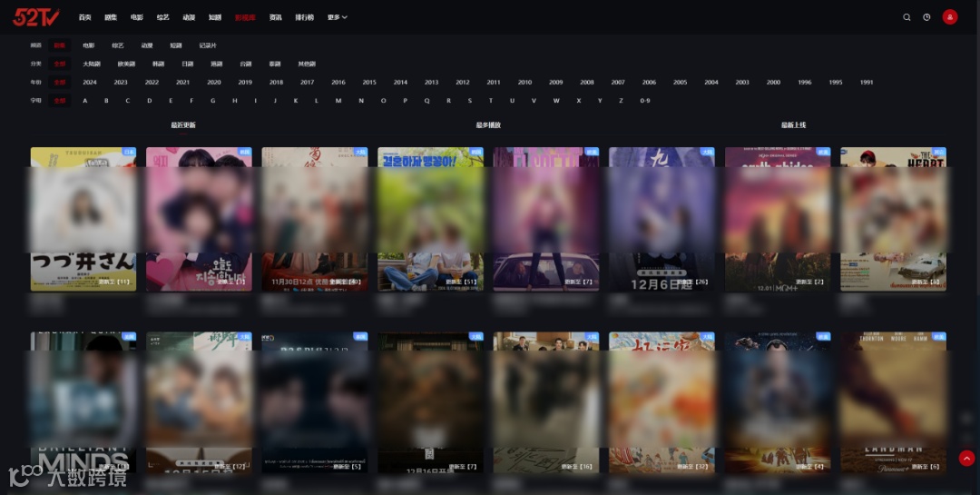The image size is (980, 495).
Task: Switch to the 最新上线 sort tab
Action: pos(793,125)
